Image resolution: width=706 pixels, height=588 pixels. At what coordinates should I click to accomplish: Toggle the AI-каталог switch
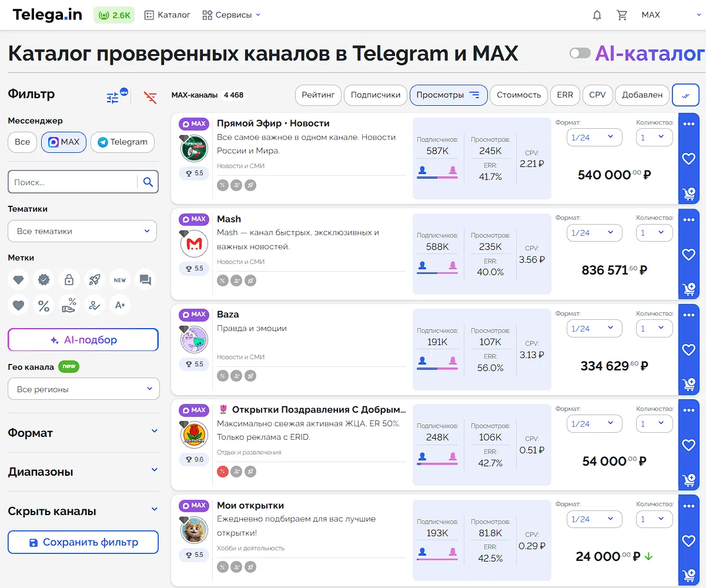580,54
